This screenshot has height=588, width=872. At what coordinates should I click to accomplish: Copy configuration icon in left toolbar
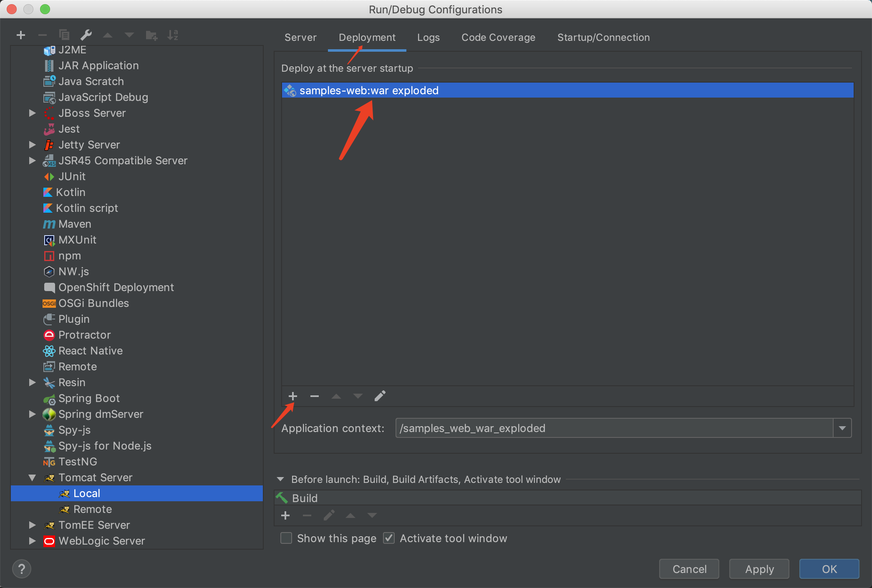(x=64, y=35)
